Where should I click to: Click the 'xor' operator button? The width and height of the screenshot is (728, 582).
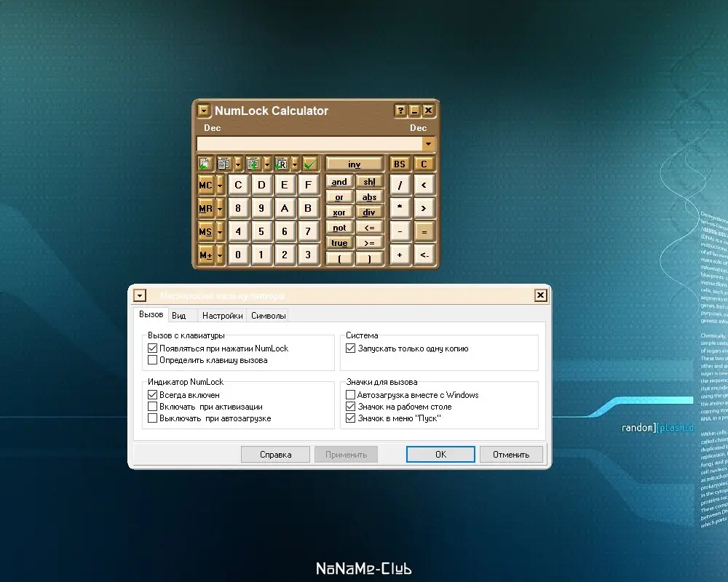[339, 212]
